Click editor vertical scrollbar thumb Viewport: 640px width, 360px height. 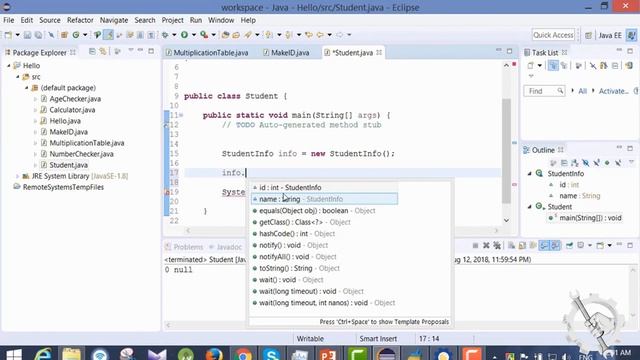(x=506, y=151)
